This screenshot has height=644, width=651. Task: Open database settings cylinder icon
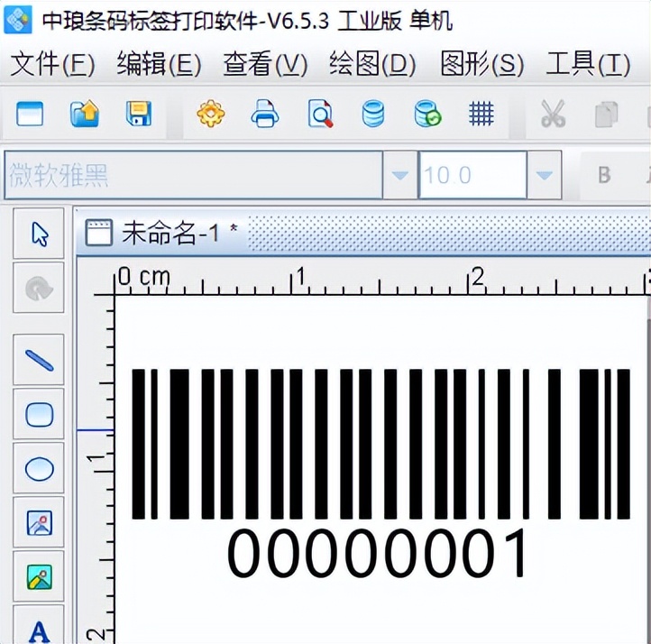pyautogui.click(x=372, y=114)
